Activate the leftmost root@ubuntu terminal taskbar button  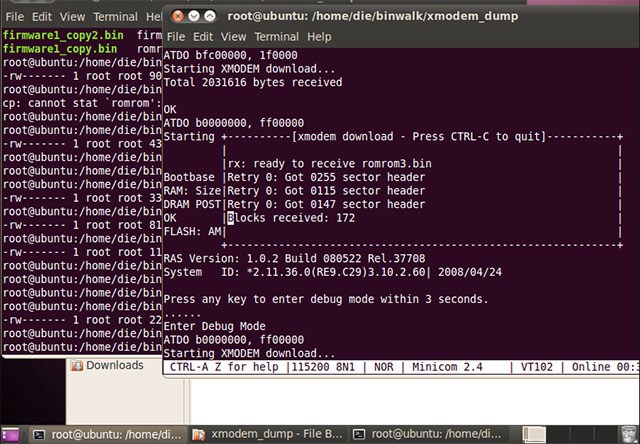(109, 435)
